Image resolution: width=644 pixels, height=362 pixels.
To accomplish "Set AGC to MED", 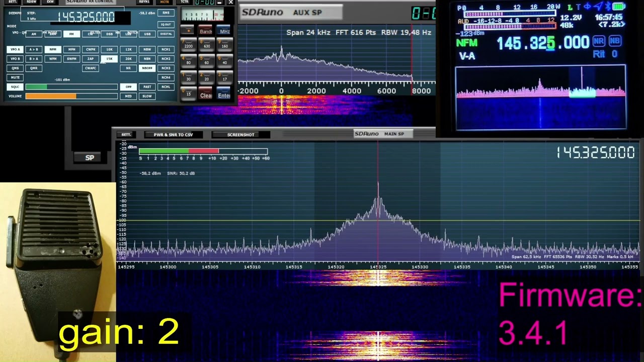I will 128,96.
